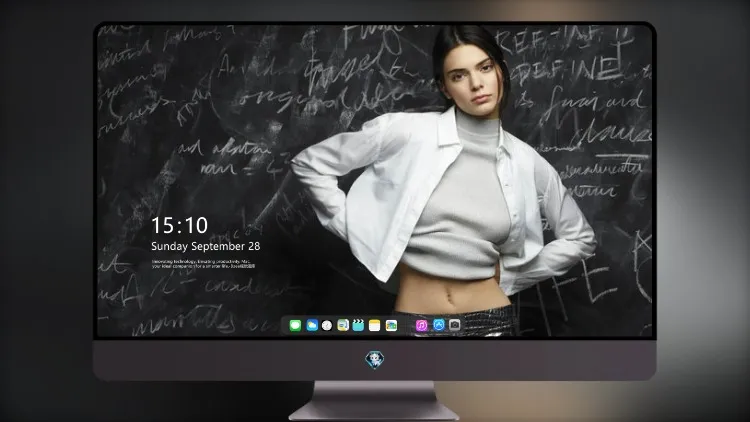750x422 pixels.
Task: Open the yellow Notes app in dock
Action: 375,326
